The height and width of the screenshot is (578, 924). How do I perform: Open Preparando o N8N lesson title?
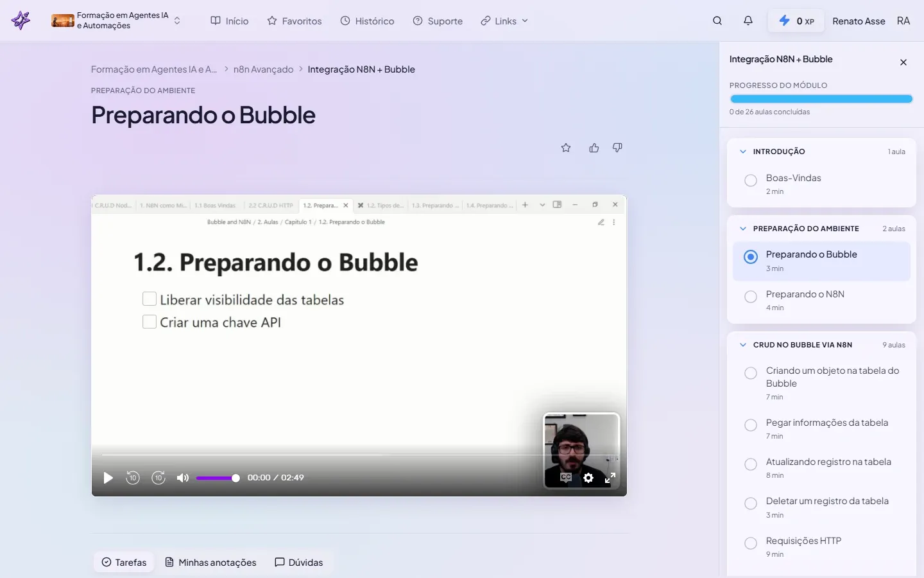[x=805, y=294]
